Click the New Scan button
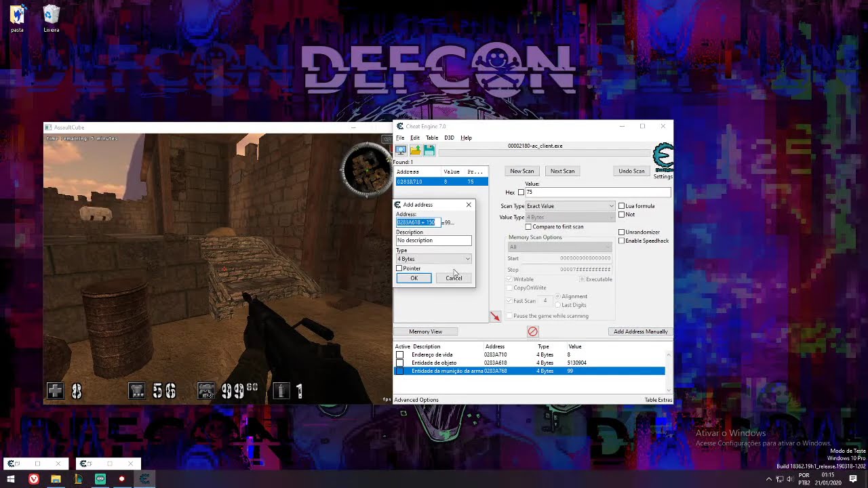868x488 pixels. point(522,171)
